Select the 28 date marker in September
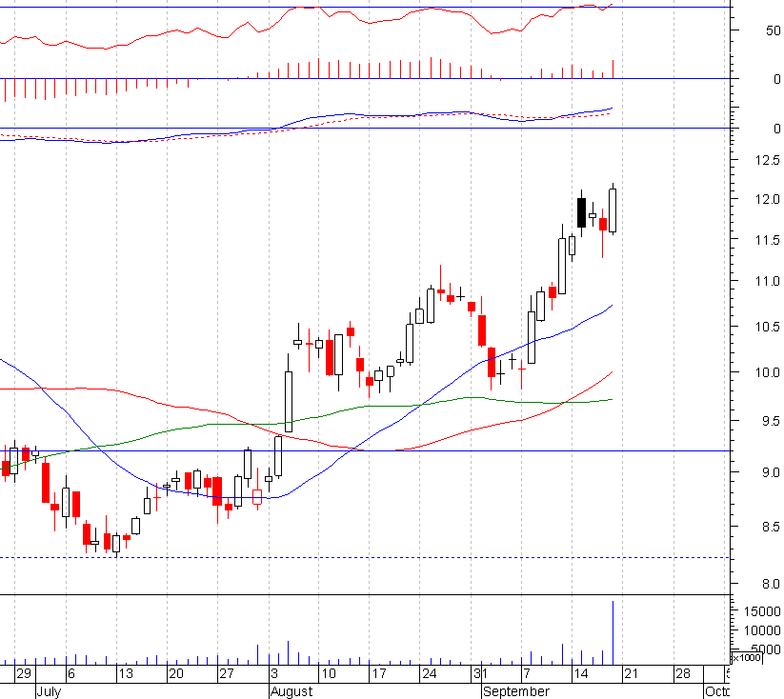Screen dimensions: 784x699 click(x=683, y=673)
